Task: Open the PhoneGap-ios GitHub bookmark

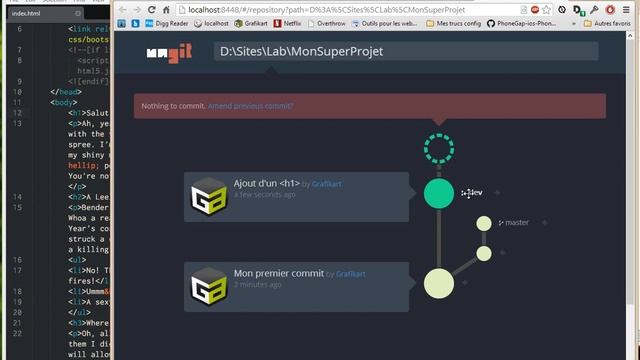Action: tap(522, 24)
